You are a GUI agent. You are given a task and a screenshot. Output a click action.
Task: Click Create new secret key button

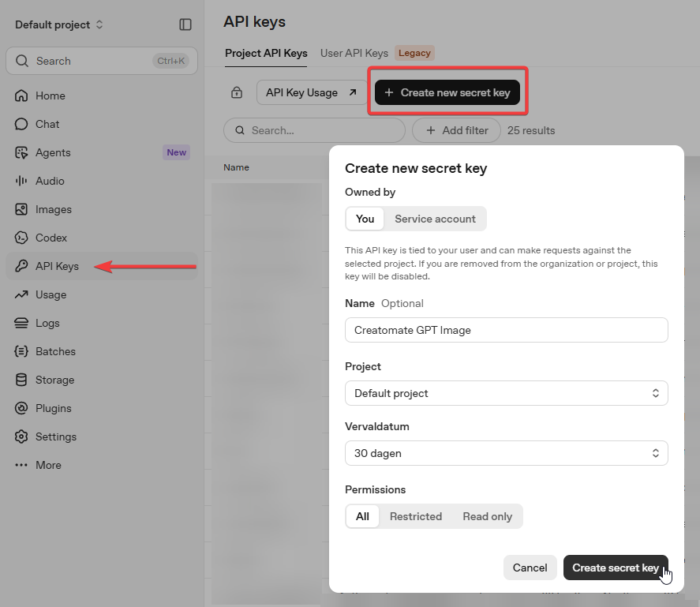click(x=447, y=92)
